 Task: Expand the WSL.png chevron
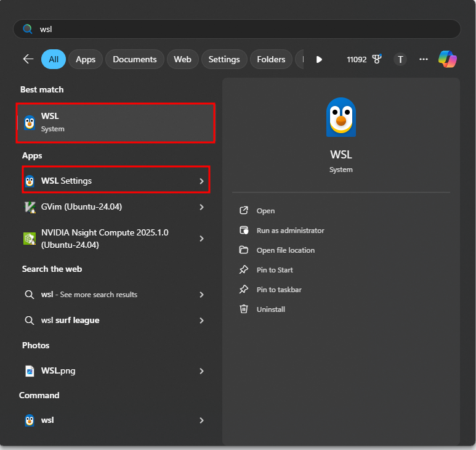pyautogui.click(x=201, y=371)
